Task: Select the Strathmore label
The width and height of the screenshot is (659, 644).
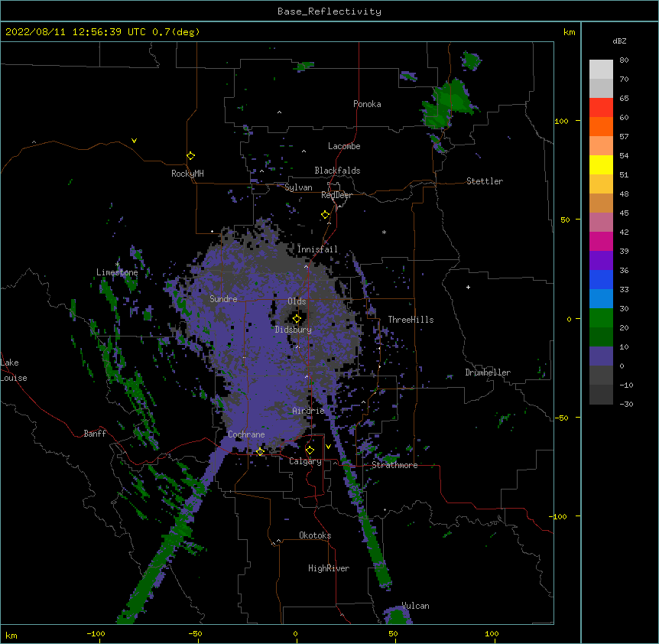Action: pos(394,465)
